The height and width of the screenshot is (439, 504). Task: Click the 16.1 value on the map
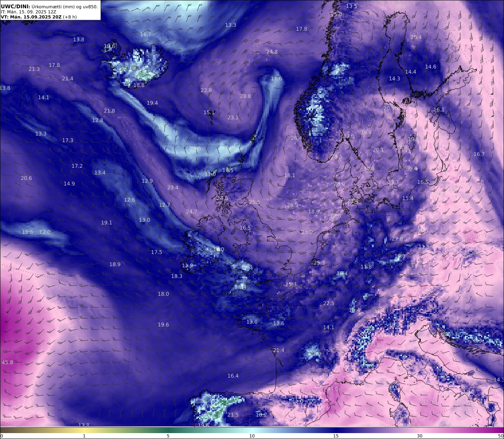click(x=439, y=110)
